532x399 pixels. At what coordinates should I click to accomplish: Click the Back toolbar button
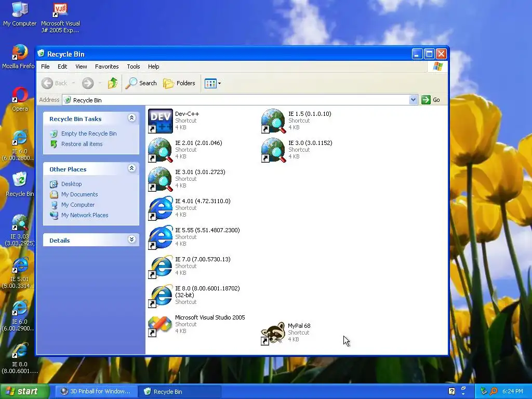click(54, 83)
